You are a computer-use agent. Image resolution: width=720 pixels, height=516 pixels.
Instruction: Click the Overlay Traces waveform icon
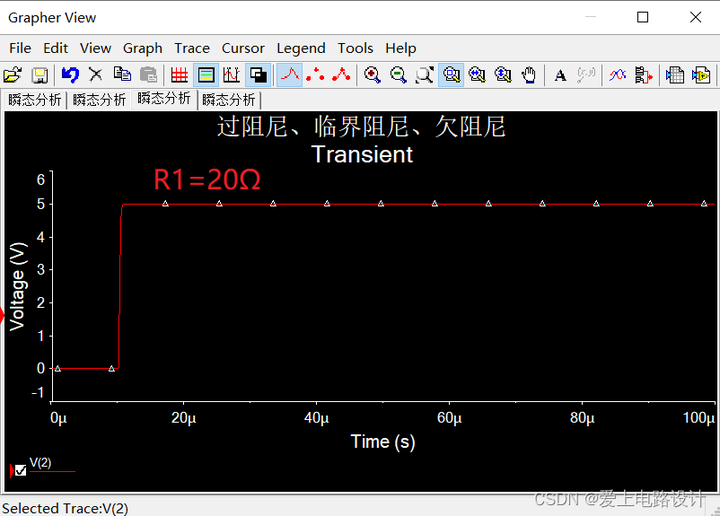point(618,75)
